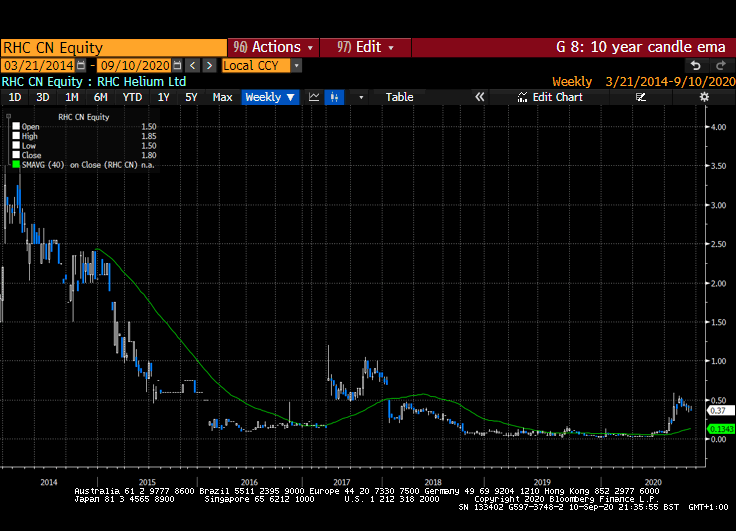Select the Max range tab

pyautogui.click(x=222, y=97)
